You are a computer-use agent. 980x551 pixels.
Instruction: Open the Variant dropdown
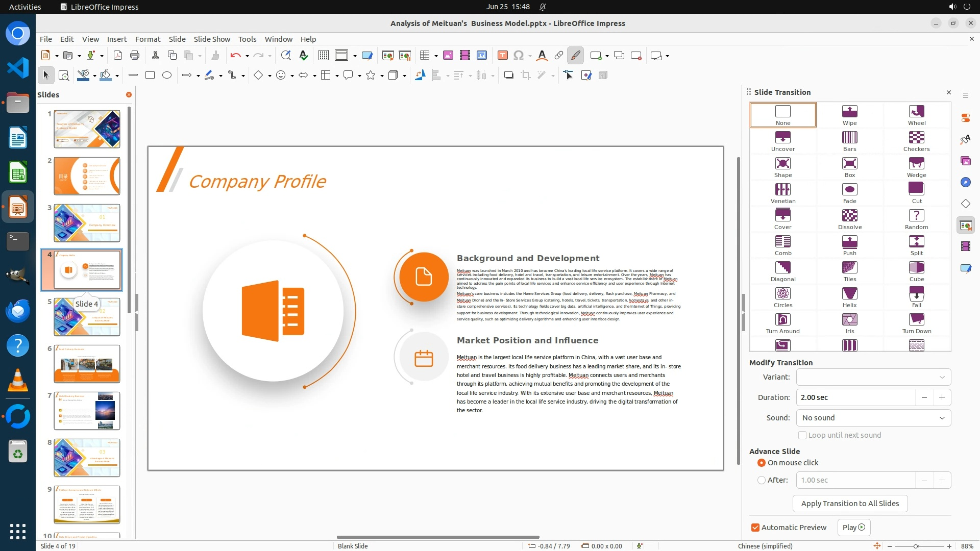click(873, 377)
